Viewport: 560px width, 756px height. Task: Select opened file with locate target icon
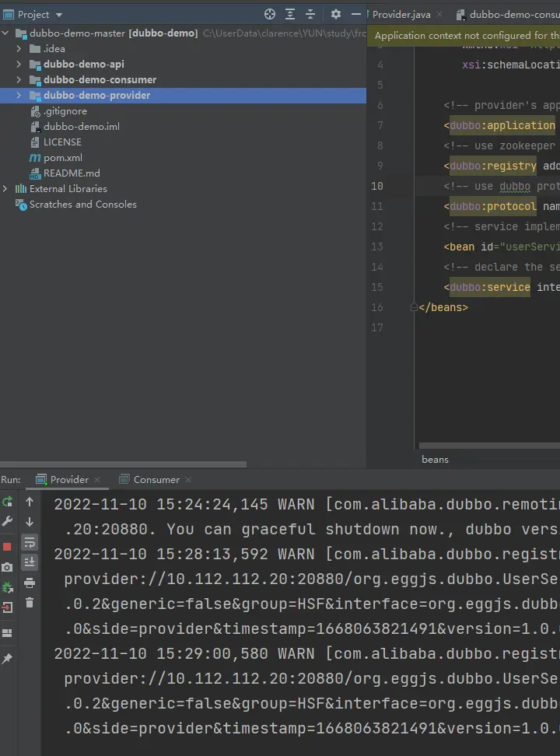270,14
